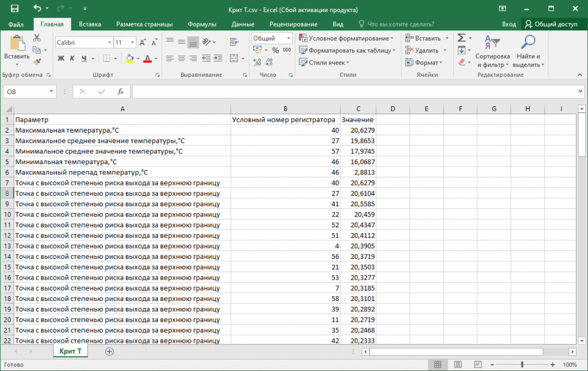Adjust the zoom slider handle
Viewport: 588px width, 371px height.
(x=521, y=365)
